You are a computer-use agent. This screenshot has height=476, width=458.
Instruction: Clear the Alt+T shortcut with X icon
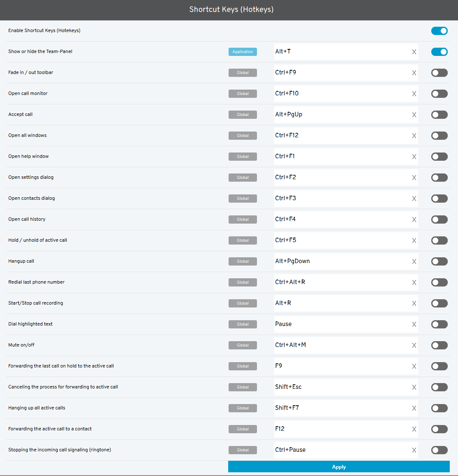pyautogui.click(x=414, y=52)
